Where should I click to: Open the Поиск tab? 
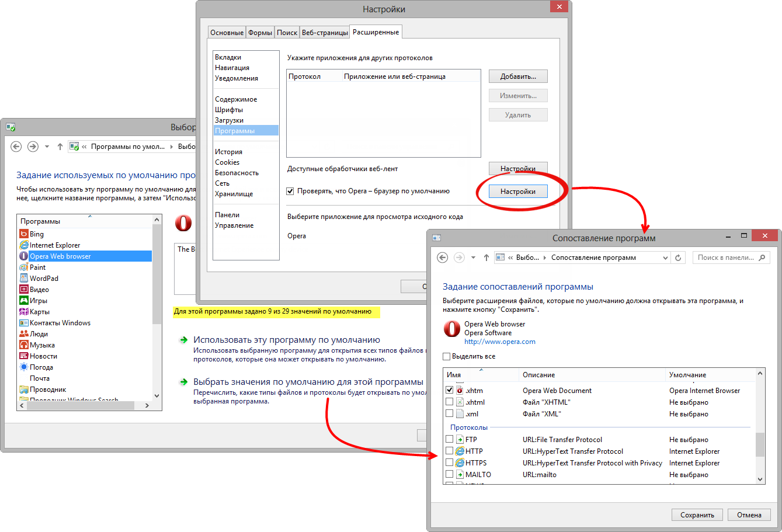point(287,33)
